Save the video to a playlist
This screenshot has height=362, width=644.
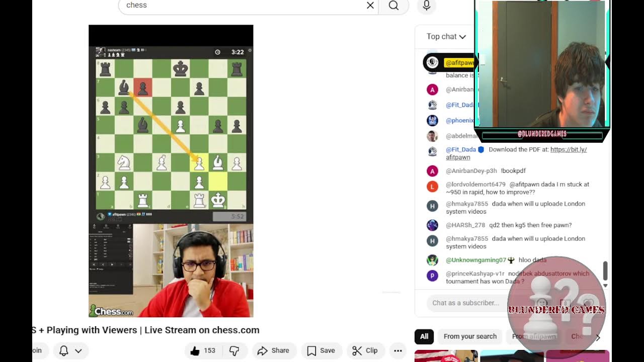321,350
